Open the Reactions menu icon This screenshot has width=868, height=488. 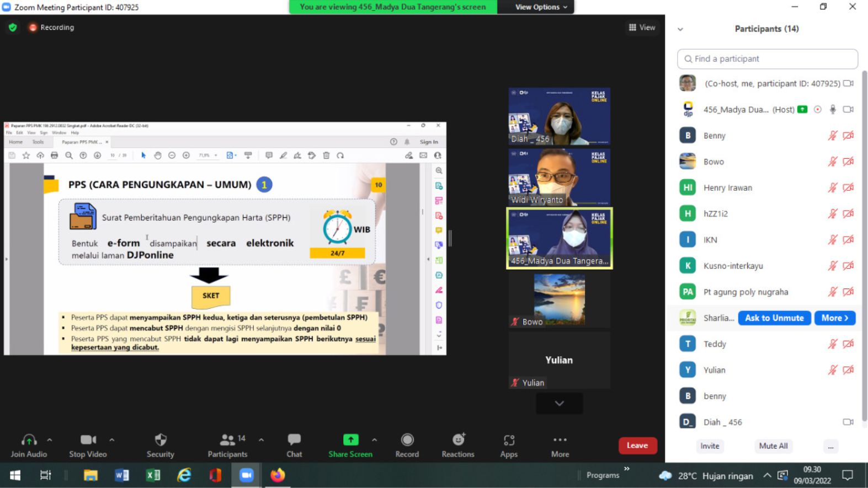(x=458, y=445)
